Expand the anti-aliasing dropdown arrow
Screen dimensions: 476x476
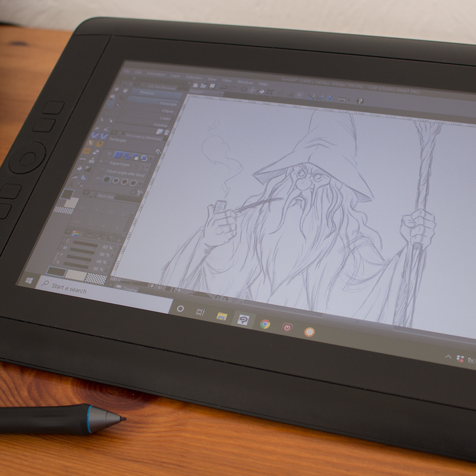[x=141, y=184]
